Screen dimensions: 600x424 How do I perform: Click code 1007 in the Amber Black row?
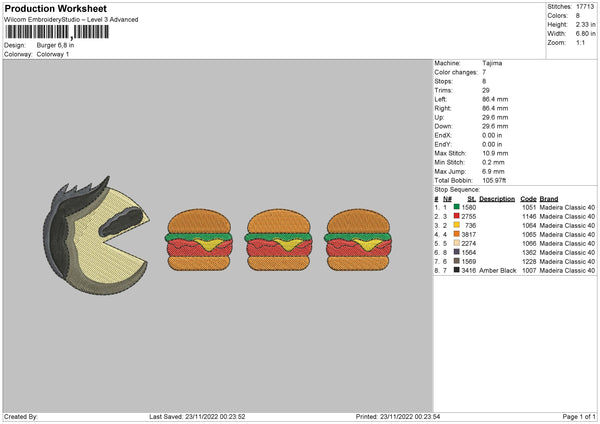click(x=529, y=270)
